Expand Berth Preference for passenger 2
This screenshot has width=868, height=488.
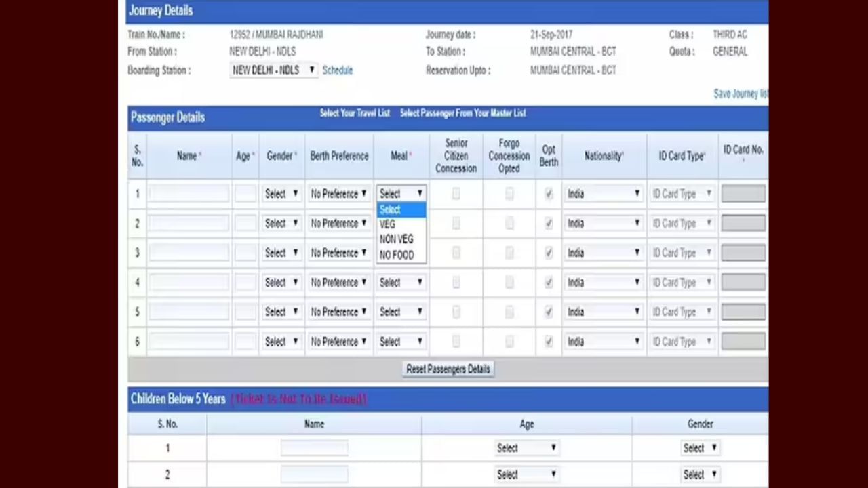tap(338, 224)
